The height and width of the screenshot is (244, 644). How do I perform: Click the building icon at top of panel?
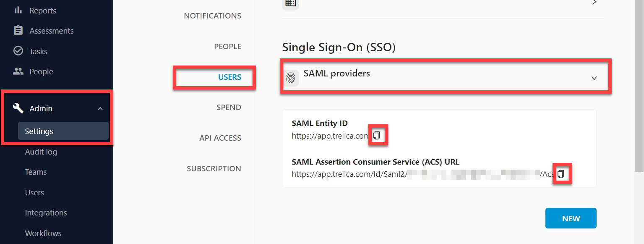290,2
